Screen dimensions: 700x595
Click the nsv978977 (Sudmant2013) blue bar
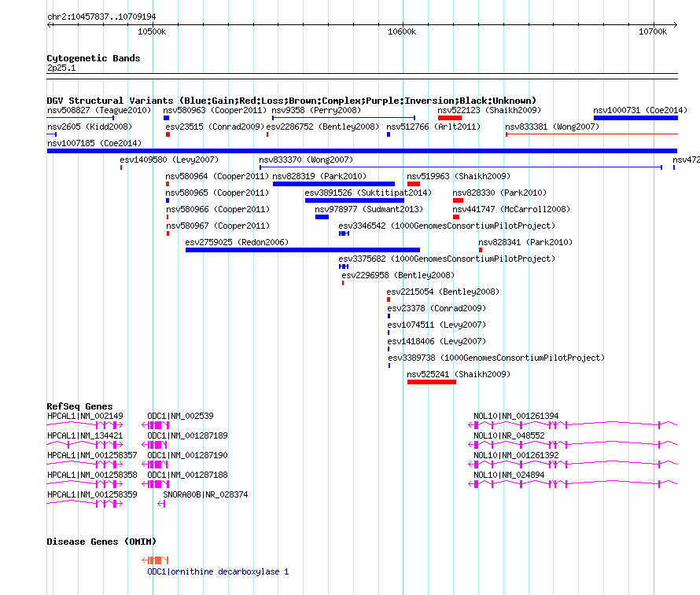pyautogui.click(x=322, y=217)
